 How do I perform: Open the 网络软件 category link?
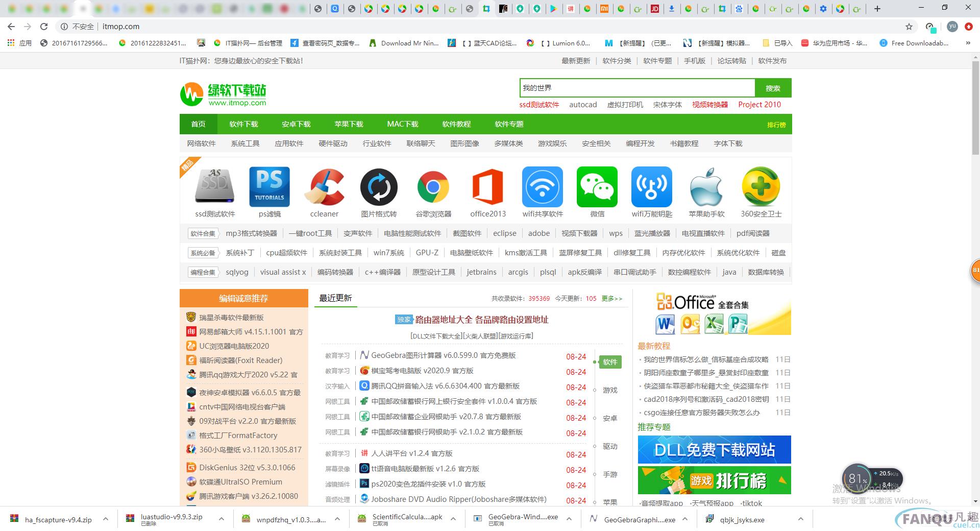pyautogui.click(x=201, y=143)
